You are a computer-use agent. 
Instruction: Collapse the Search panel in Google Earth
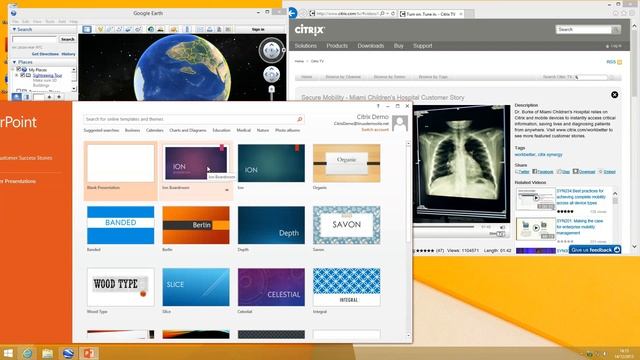(14, 29)
